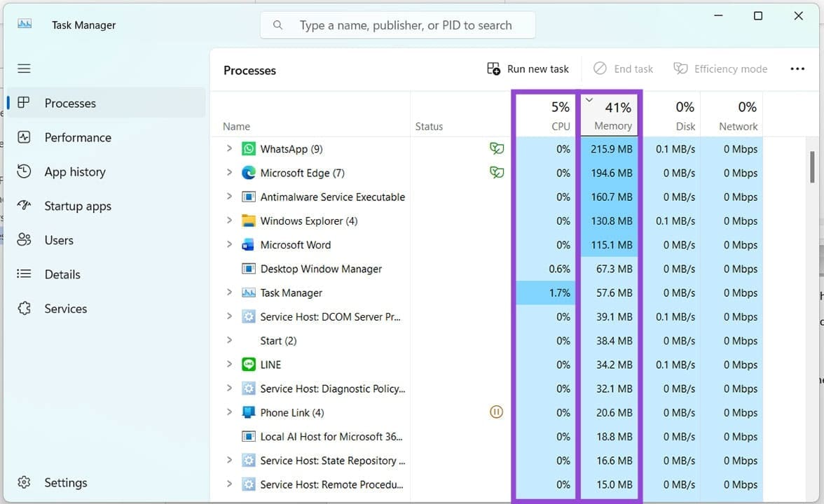
Task: Switch to Details via its sidebar icon
Action: click(24, 274)
